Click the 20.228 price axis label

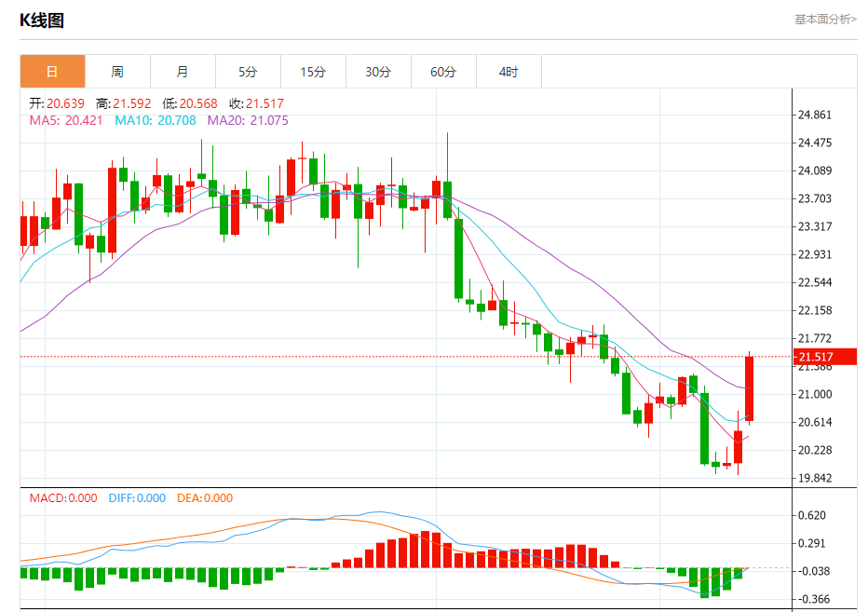pos(814,450)
